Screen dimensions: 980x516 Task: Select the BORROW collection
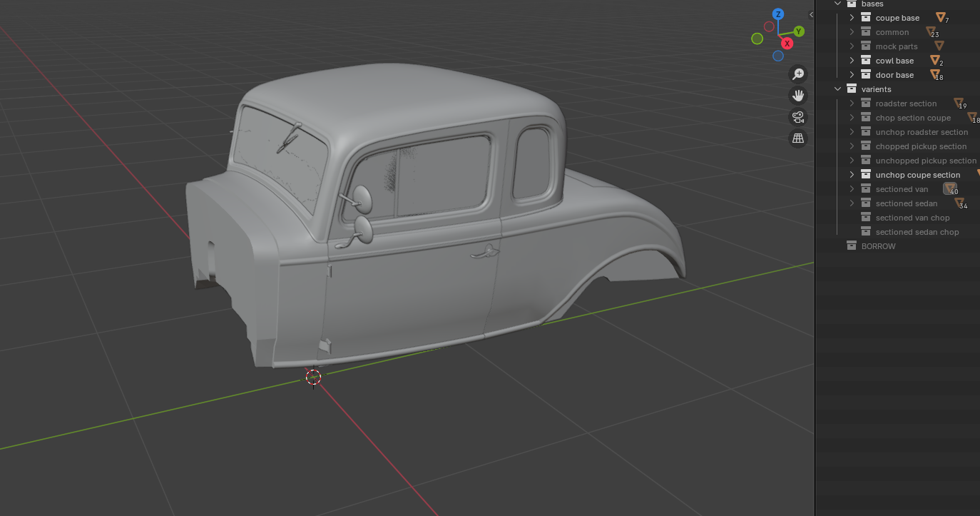pyautogui.click(x=878, y=246)
